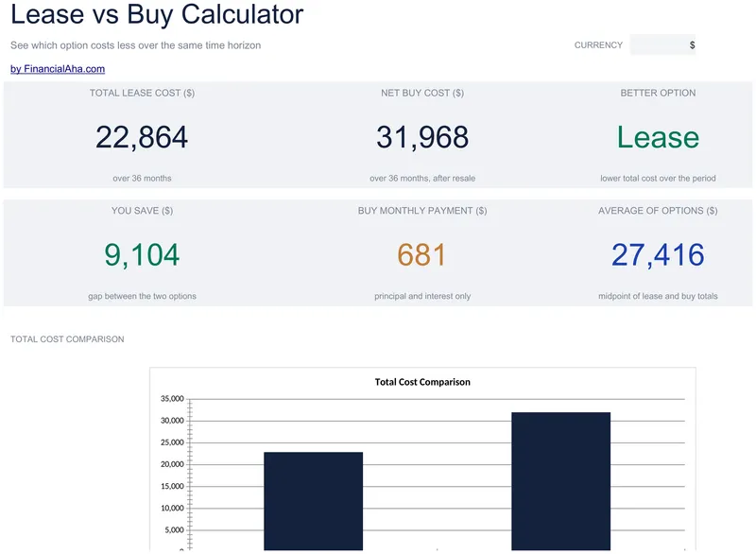Click 'midpoint of lease and buy totals' caption

click(658, 296)
